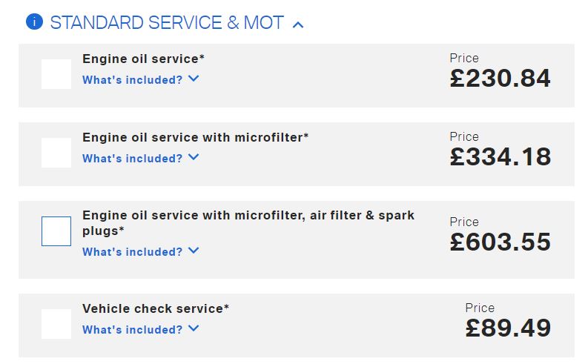Open the Standard Service & MOT heading

(x=167, y=22)
